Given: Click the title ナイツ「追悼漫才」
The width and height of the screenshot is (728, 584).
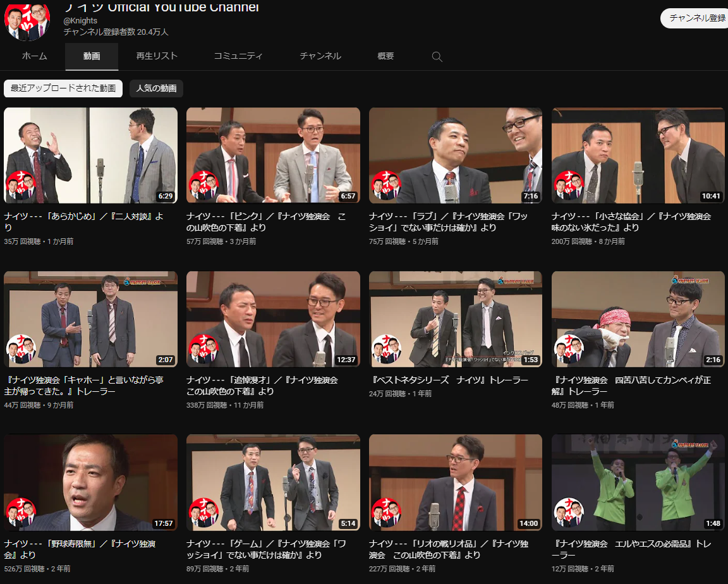Looking at the screenshot, I should (262, 386).
